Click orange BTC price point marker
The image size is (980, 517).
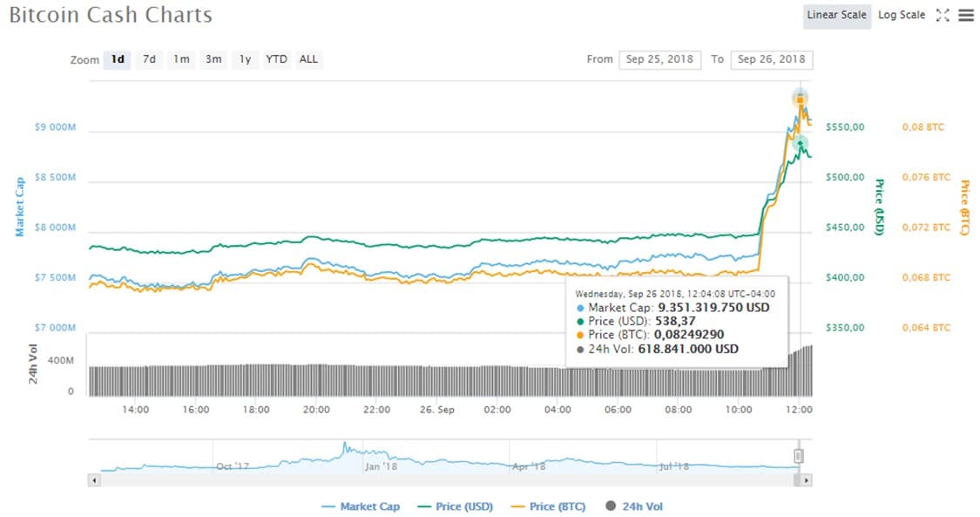[x=800, y=100]
